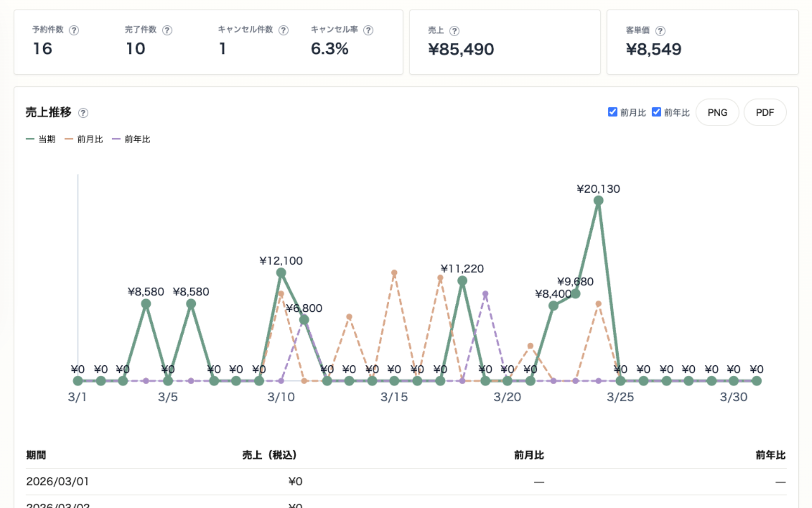Image resolution: width=812 pixels, height=508 pixels.
Task: Click the help icon beside 売上
Action: (455, 31)
